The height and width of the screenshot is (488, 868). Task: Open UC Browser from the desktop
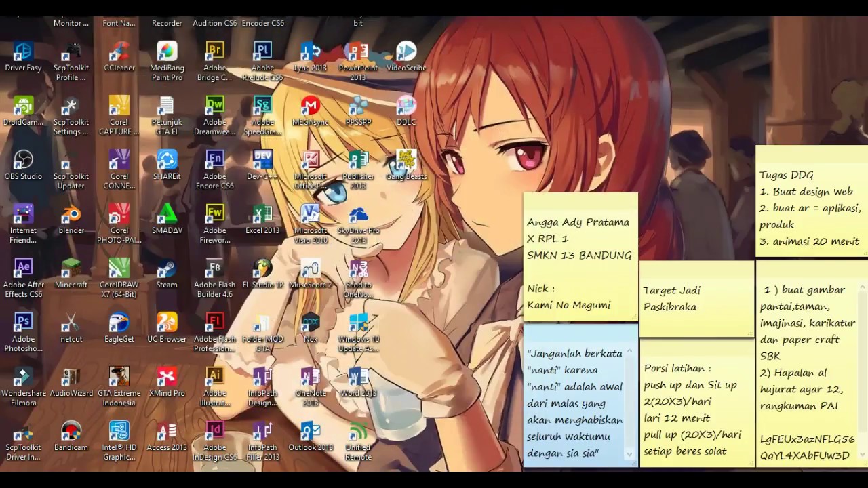pos(167,328)
